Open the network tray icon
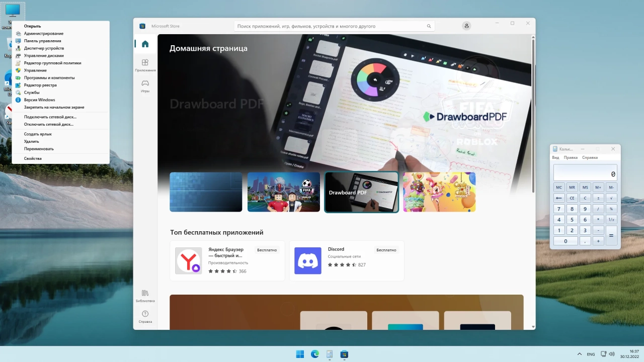644x362 pixels. [603, 354]
